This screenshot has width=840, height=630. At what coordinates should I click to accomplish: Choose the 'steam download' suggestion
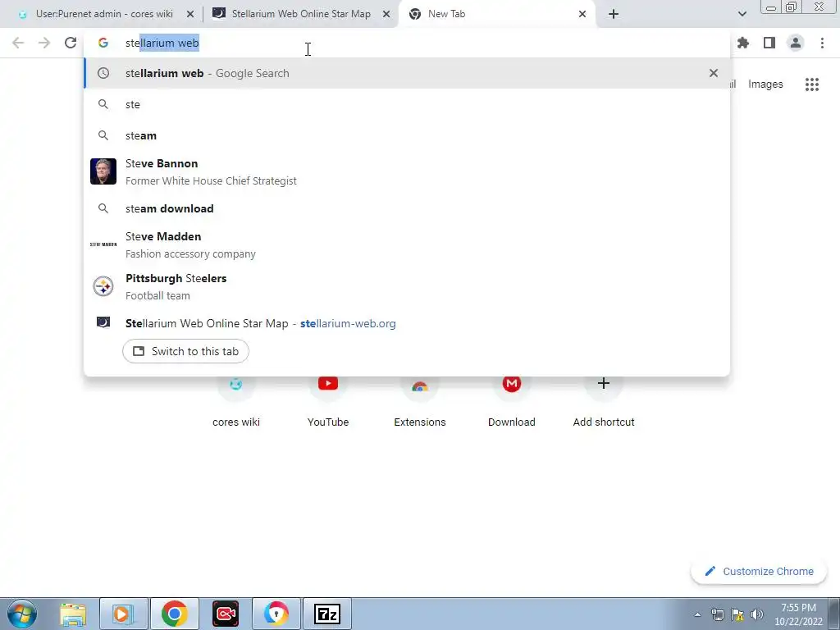coord(407,208)
